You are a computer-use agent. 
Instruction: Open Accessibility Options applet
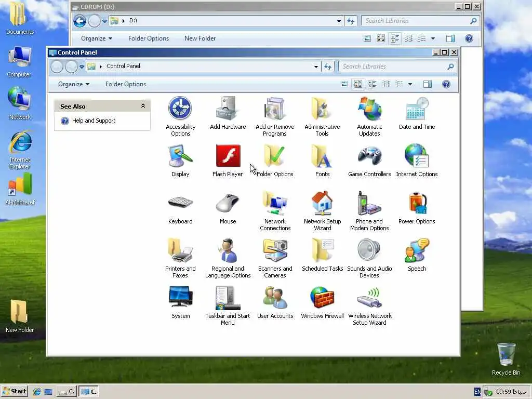click(180, 116)
